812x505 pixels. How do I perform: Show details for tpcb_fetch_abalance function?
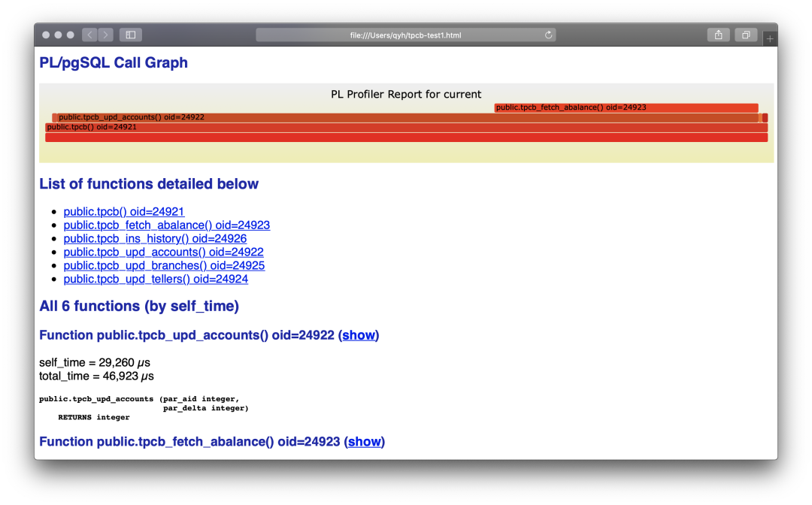pos(364,442)
